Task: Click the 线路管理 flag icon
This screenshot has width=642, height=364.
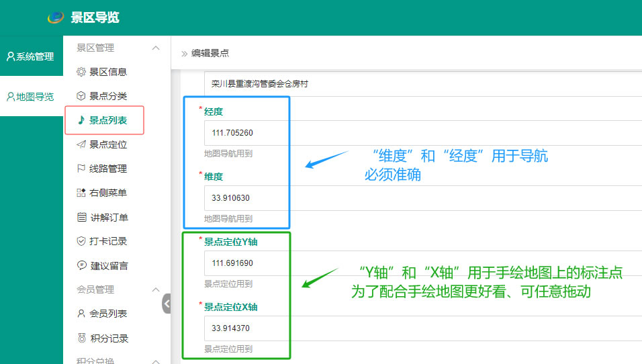Action: coord(81,169)
